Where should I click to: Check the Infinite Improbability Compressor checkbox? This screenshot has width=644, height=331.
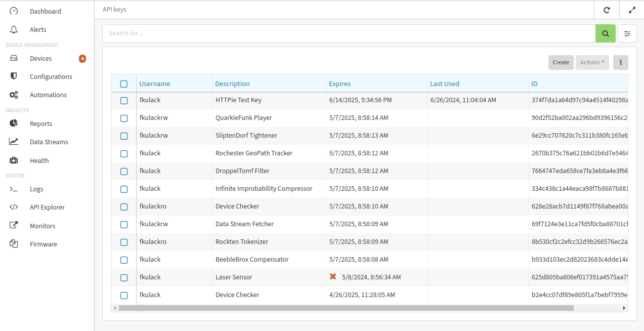point(124,189)
